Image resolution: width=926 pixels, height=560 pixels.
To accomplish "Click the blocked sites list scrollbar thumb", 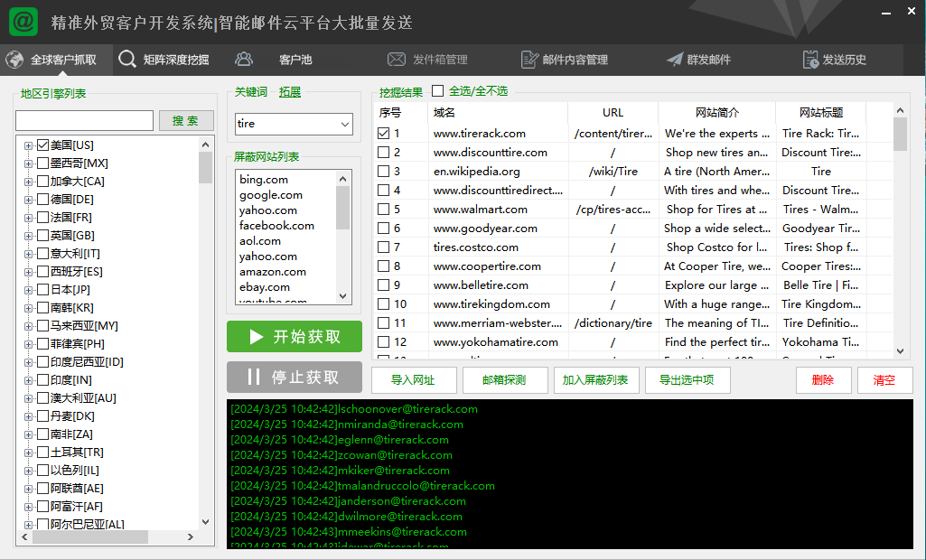I will tap(343, 208).
